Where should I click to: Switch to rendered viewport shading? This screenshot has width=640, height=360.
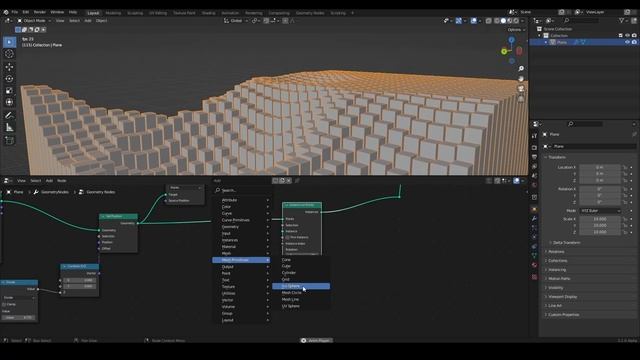516,21
